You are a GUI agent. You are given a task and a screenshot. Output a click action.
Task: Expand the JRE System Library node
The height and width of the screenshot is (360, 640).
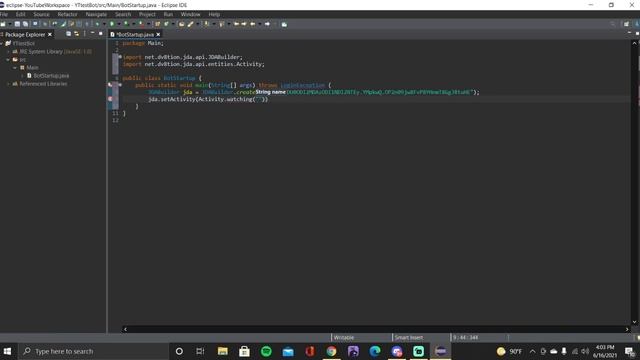click(9, 52)
